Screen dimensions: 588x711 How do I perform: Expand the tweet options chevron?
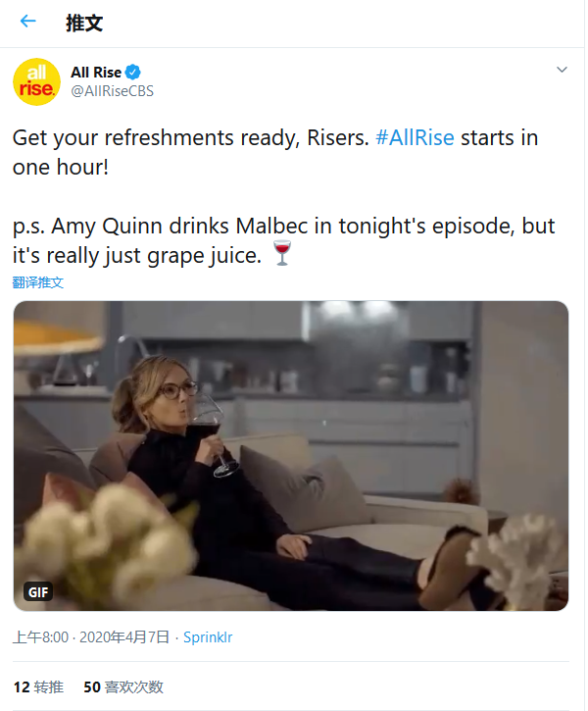[x=562, y=70]
